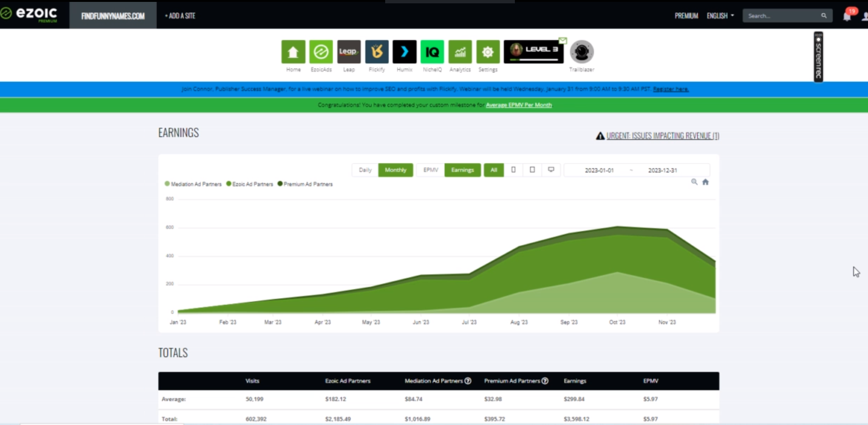This screenshot has height=425, width=868.
Task: Toggle Premium Ad Partners legend series
Action: (x=306, y=184)
